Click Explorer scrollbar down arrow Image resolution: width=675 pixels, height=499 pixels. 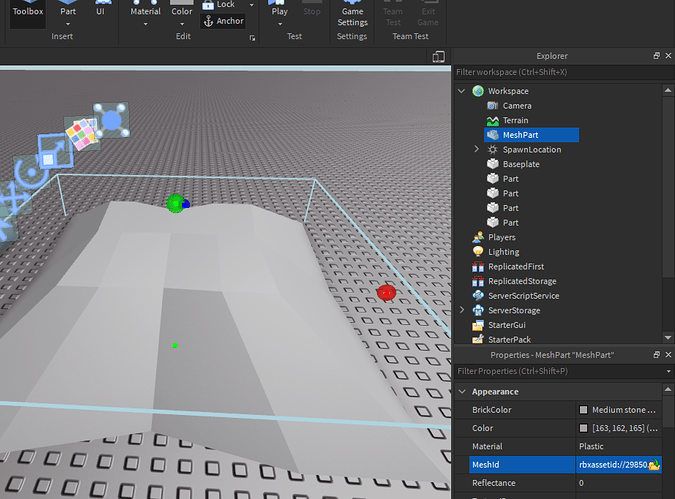click(x=668, y=338)
